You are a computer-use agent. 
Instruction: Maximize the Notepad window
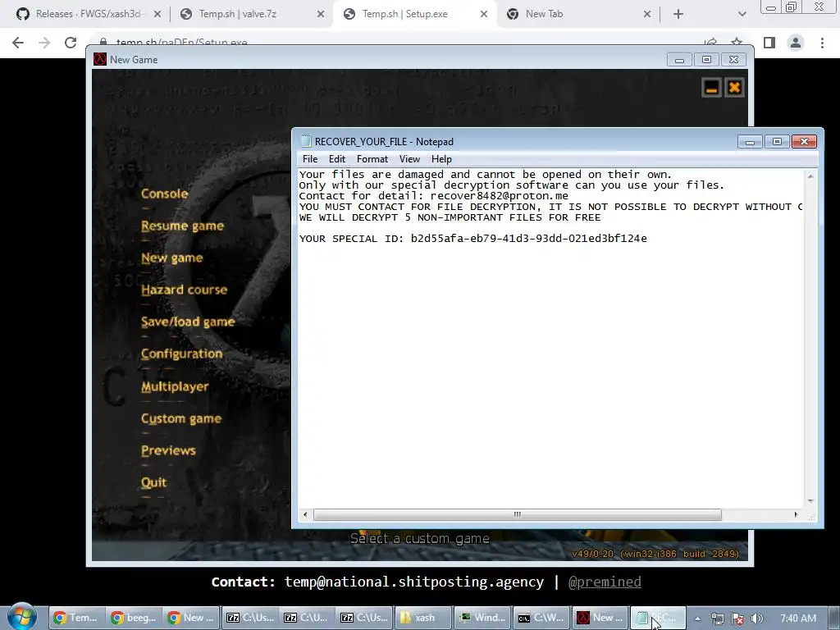(777, 141)
